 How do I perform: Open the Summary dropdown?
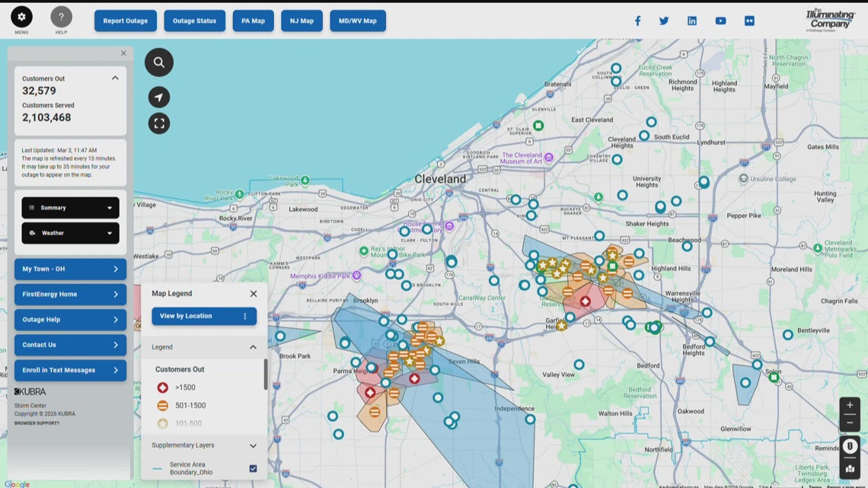[x=70, y=208]
